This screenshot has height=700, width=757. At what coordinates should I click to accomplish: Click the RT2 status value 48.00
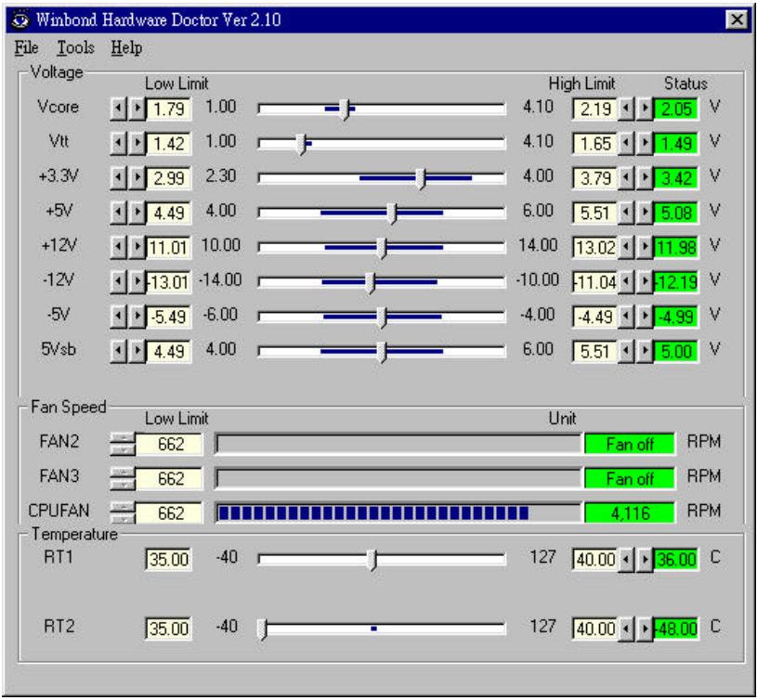click(x=676, y=629)
